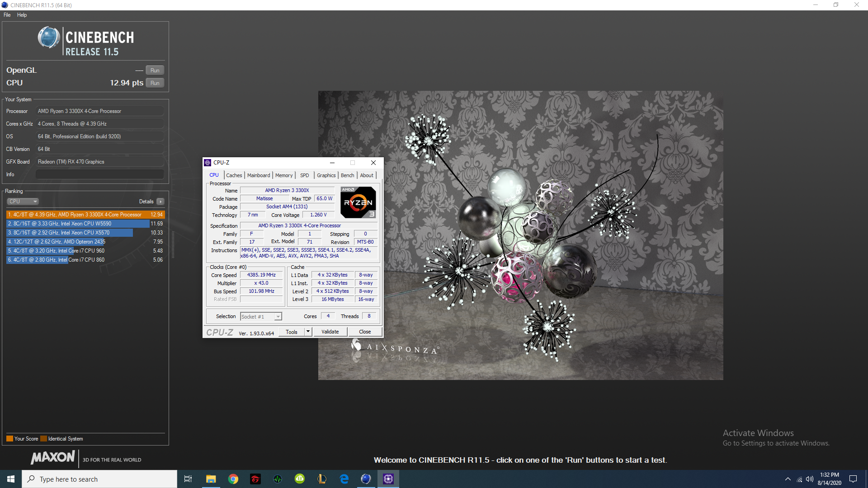Image resolution: width=868 pixels, height=488 pixels.
Task: Open MSI Dragon Center red taskbar icon
Action: pyautogui.click(x=255, y=479)
